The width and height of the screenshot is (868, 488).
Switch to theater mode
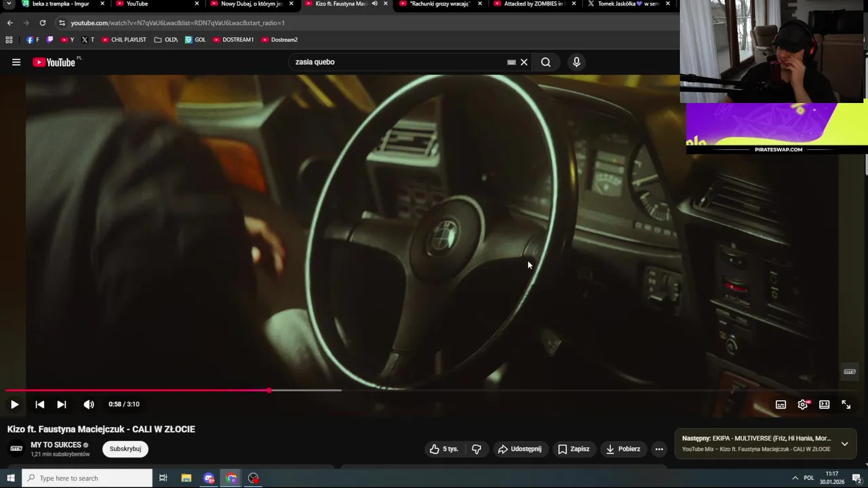[825, 405]
